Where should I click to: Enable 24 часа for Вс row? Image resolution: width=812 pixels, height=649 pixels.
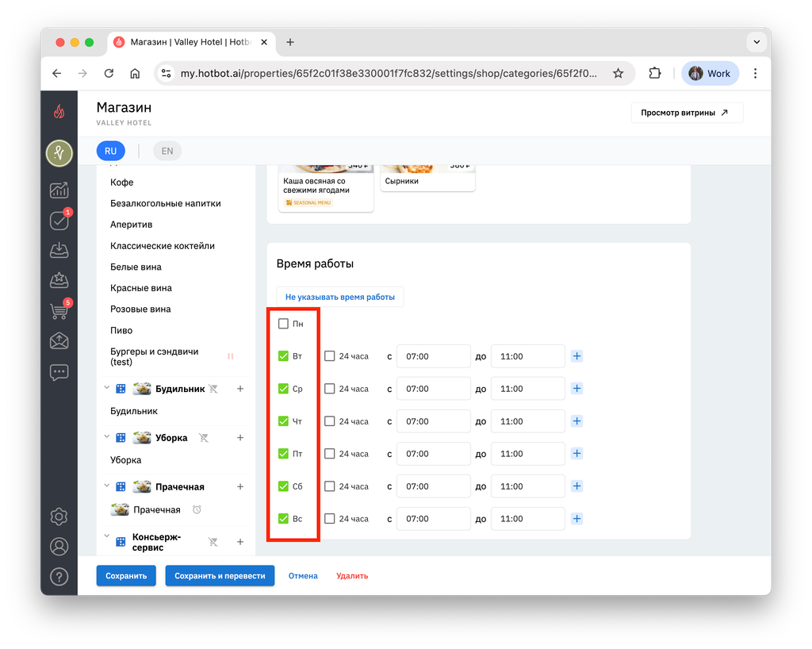(329, 518)
